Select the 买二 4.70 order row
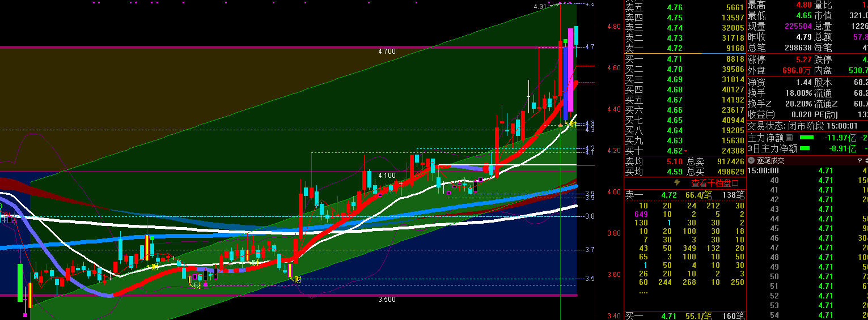The height and width of the screenshot is (320, 868). [685, 69]
